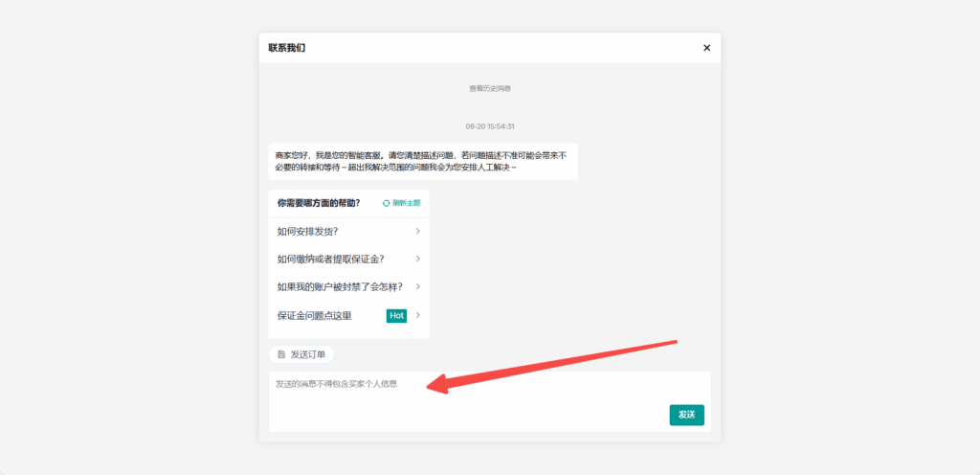Click the document icon in 发送订单
Image resolution: width=980 pixels, height=475 pixels.
pos(281,354)
